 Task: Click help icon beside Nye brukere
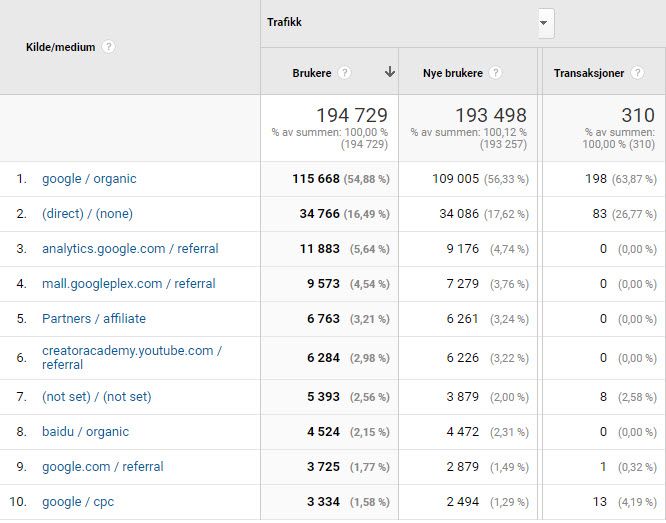pyautogui.click(x=495, y=73)
